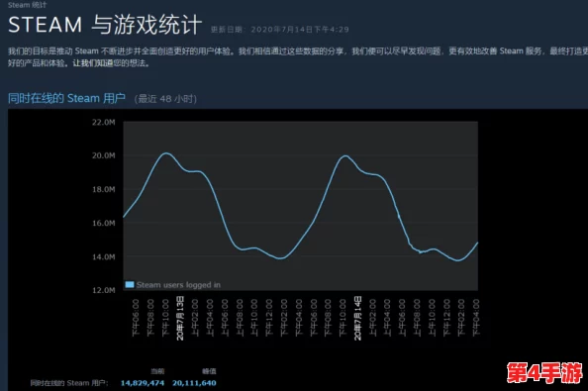Click the blue legend swatch for Steam users
Image resolution: width=588 pixels, height=391 pixels.
[x=130, y=284]
